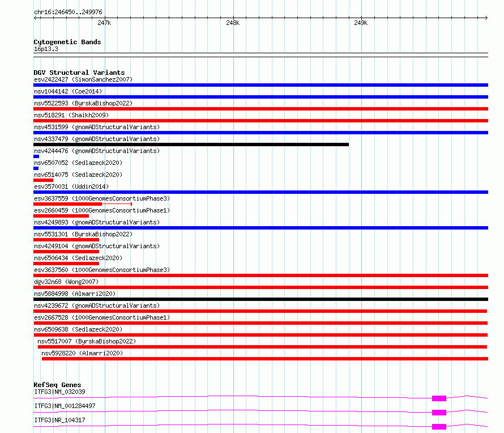Select the esv3637559 1000GenomesConsortiumPhase3 label
Viewport: 504px width, 433px height.
[102, 198]
